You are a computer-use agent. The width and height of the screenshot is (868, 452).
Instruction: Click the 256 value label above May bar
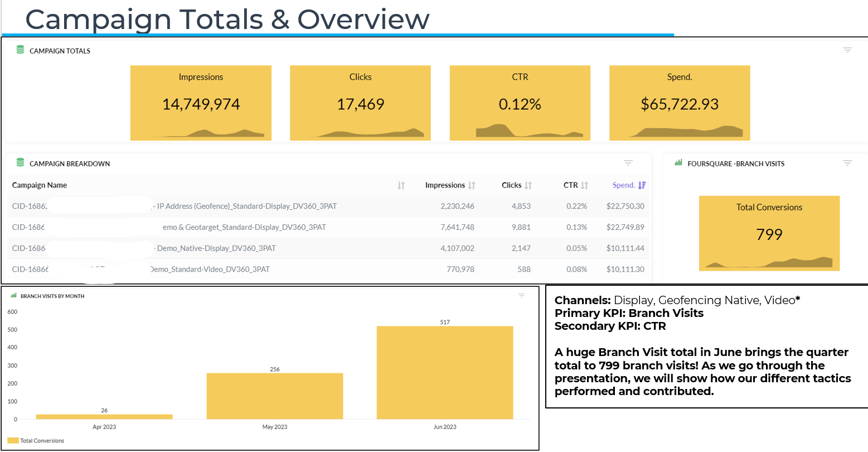[275, 369]
